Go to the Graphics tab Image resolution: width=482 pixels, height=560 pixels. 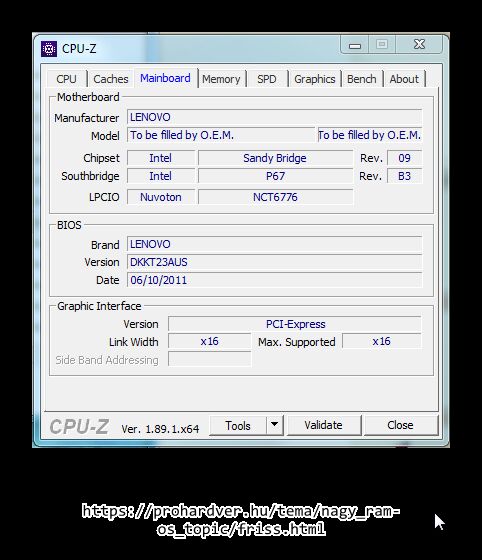point(315,79)
